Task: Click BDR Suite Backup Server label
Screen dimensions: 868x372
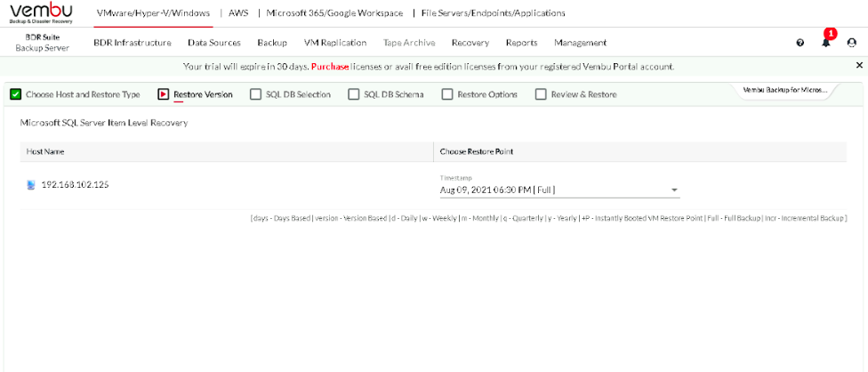Action: point(43,43)
